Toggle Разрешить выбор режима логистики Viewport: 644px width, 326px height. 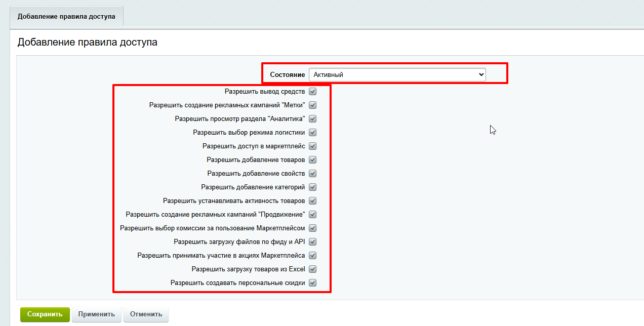[x=312, y=133]
